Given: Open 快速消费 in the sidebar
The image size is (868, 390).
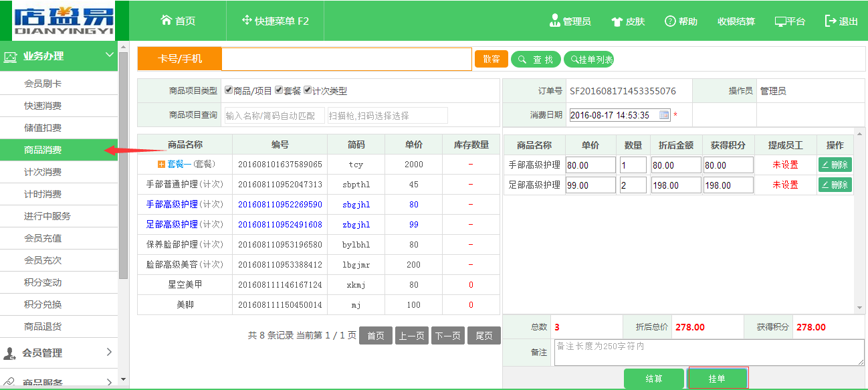Looking at the screenshot, I should point(59,106).
